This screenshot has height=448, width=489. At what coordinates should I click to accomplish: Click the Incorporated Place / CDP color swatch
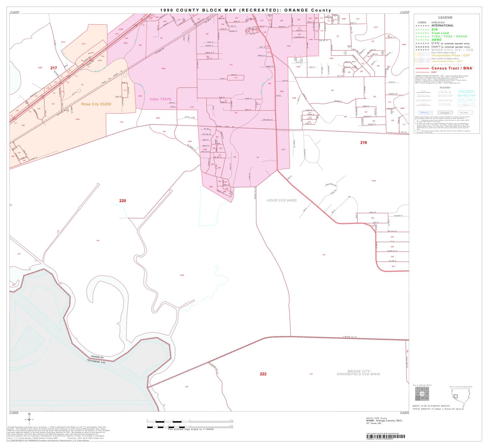(x=422, y=54)
